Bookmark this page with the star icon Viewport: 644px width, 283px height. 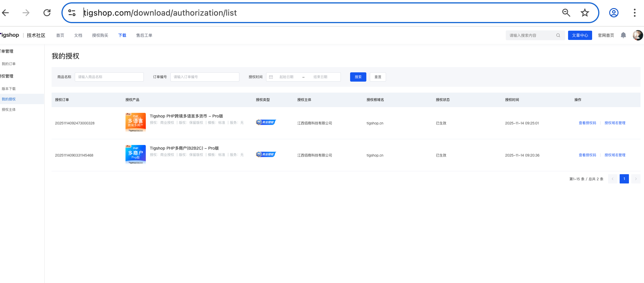(585, 13)
